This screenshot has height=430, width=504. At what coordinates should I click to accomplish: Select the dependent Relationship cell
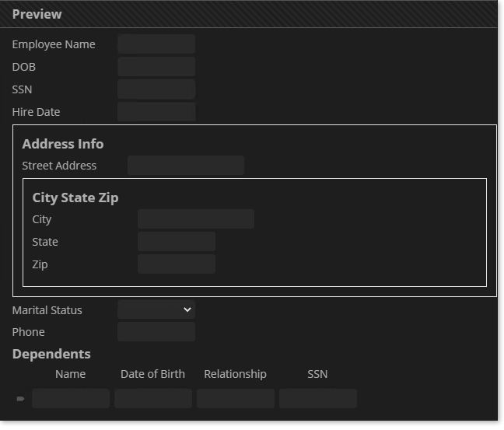coord(236,399)
